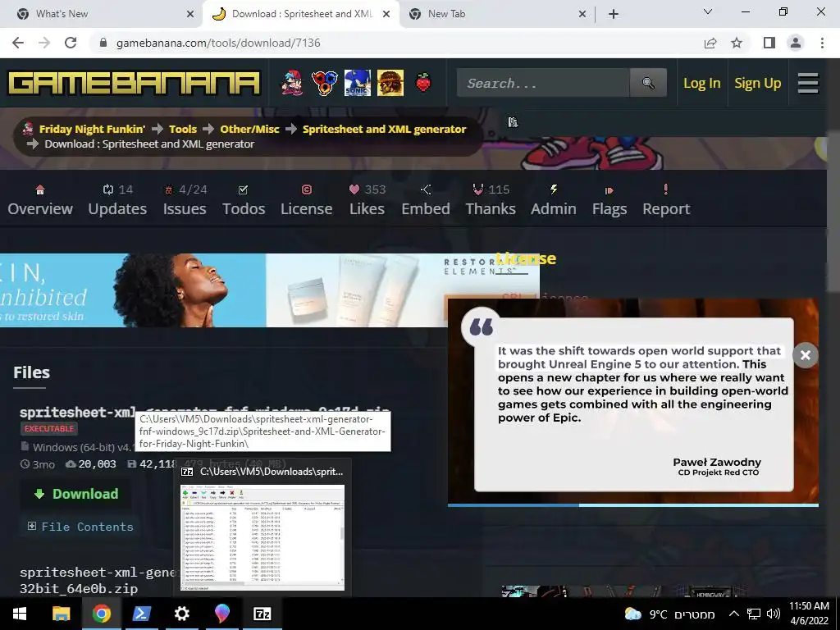Click the Issues bug icon
This screenshot has height=630, width=840.
click(x=169, y=189)
